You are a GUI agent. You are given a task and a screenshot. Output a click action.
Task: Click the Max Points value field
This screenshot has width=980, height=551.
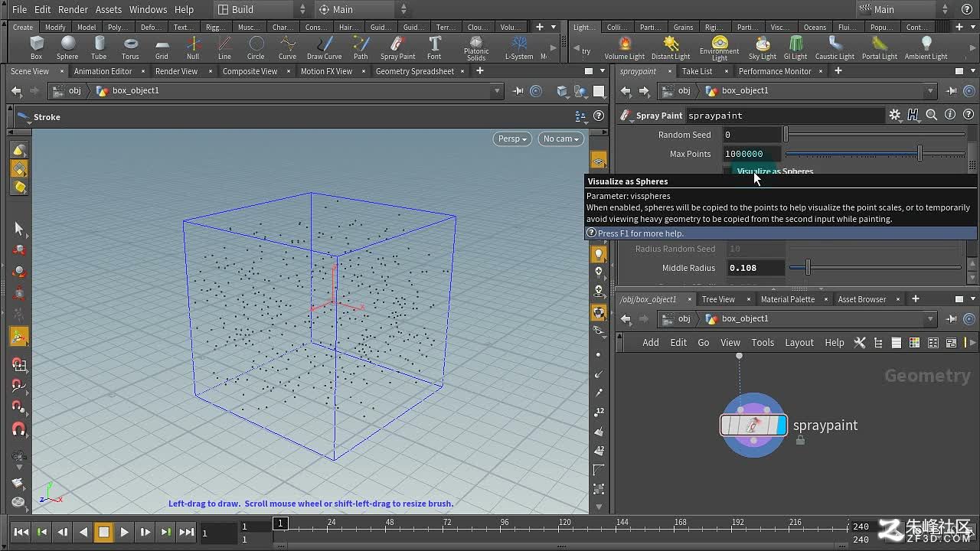(752, 154)
